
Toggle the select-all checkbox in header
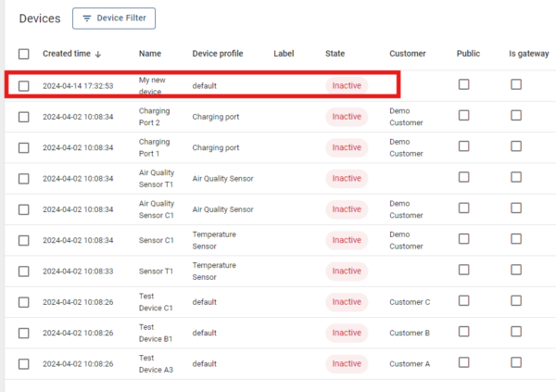click(24, 54)
